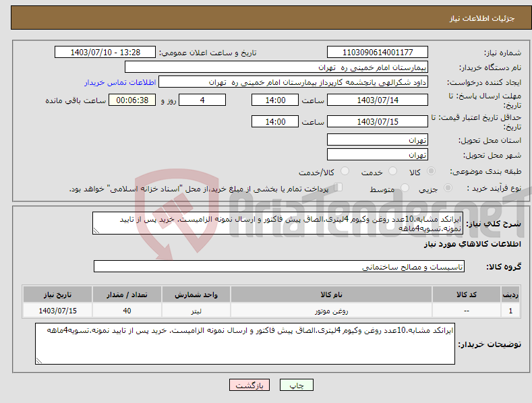Image resolution: width=532 pixels, height=403 pixels.
Task: Click the row number cell 1
Action: (x=510, y=311)
